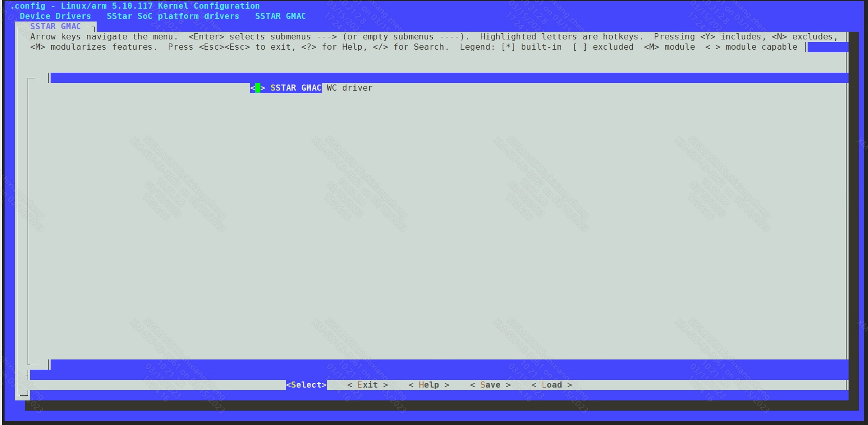The image size is (868, 425).
Task: Click the Load button
Action: (x=552, y=385)
